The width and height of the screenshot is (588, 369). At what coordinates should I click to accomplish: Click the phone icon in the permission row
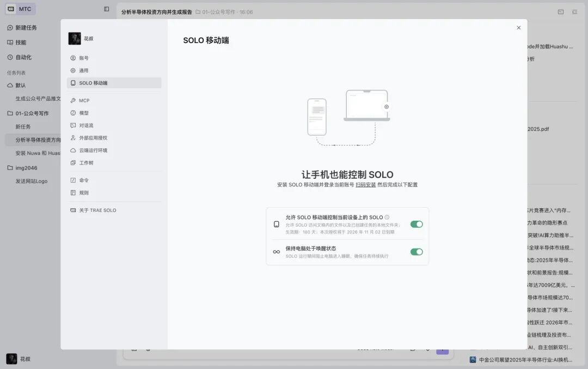pyautogui.click(x=277, y=224)
